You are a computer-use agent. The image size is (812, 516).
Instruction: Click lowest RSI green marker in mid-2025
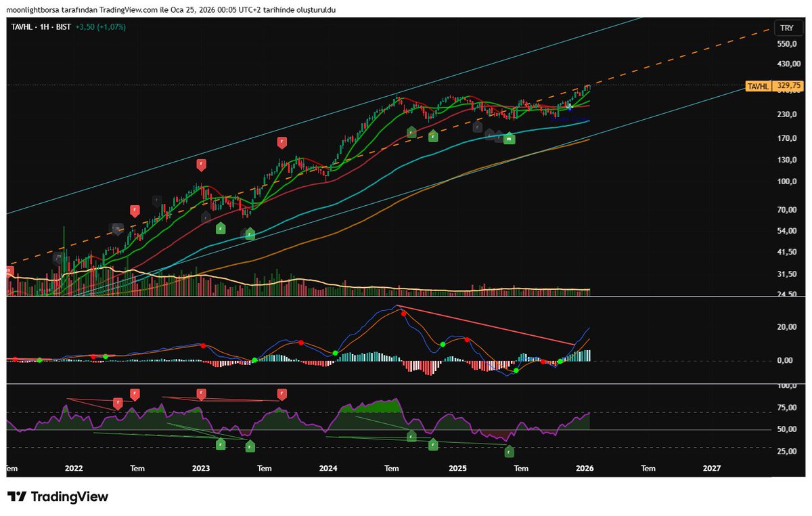(509, 451)
